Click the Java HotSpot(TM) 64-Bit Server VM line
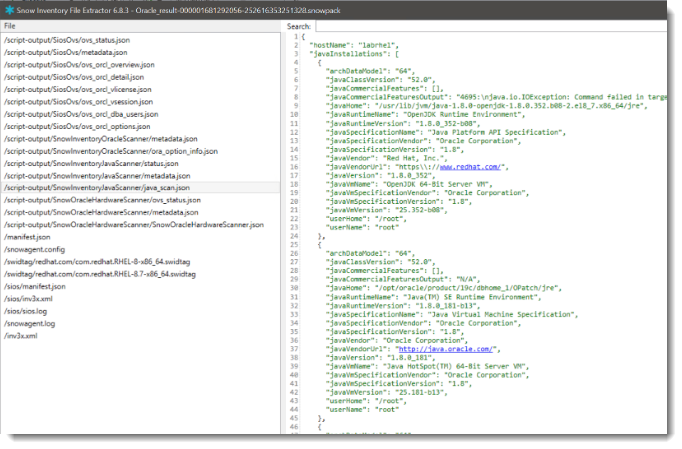The width and height of the screenshot is (682, 449). tap(428, 366)
